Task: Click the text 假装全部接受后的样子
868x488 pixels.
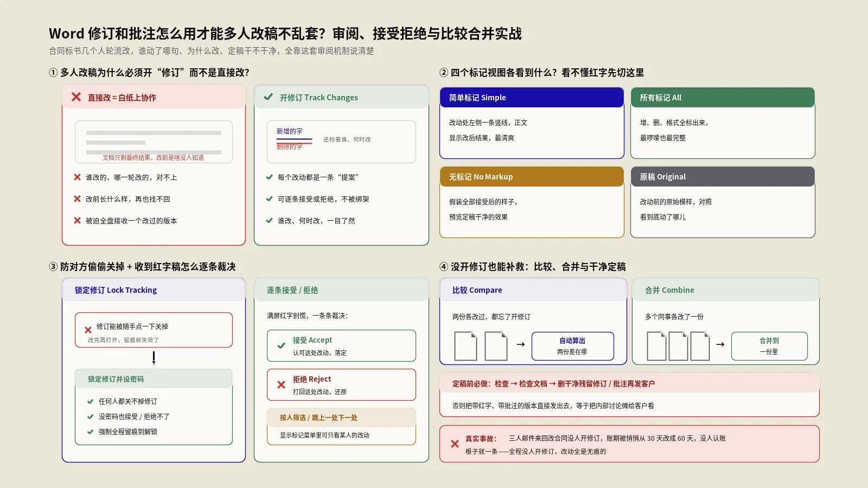Action: click(x=483, y=202)
